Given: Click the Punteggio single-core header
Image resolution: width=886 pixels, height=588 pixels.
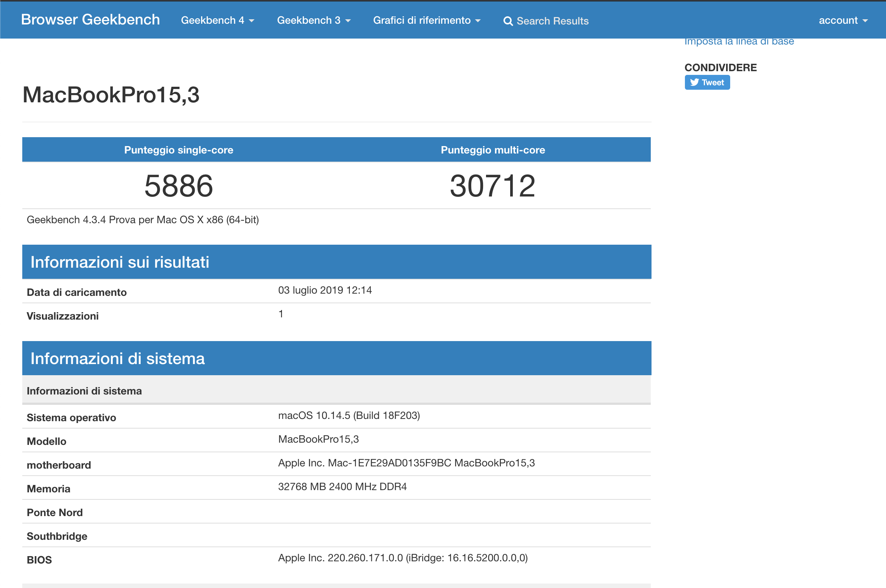Looking at the screenshot, I should tap(178, 150).
